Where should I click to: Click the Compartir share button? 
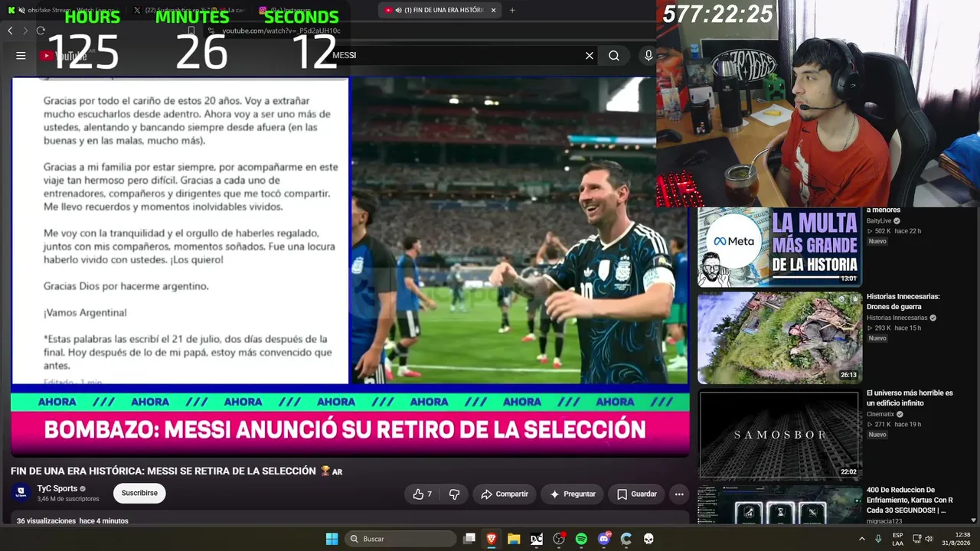point(505,494)
